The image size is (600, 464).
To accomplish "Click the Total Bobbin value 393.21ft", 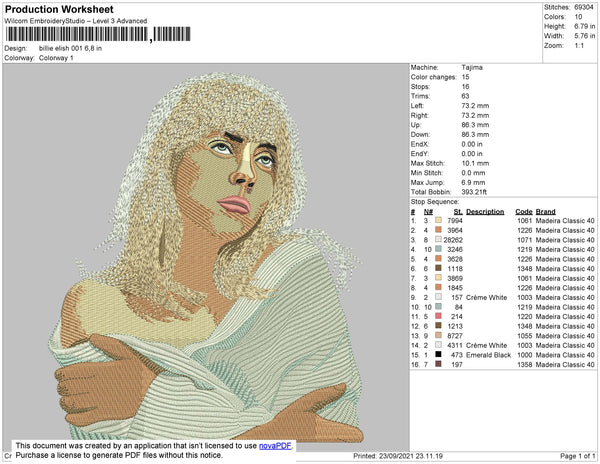I will 474,192.
